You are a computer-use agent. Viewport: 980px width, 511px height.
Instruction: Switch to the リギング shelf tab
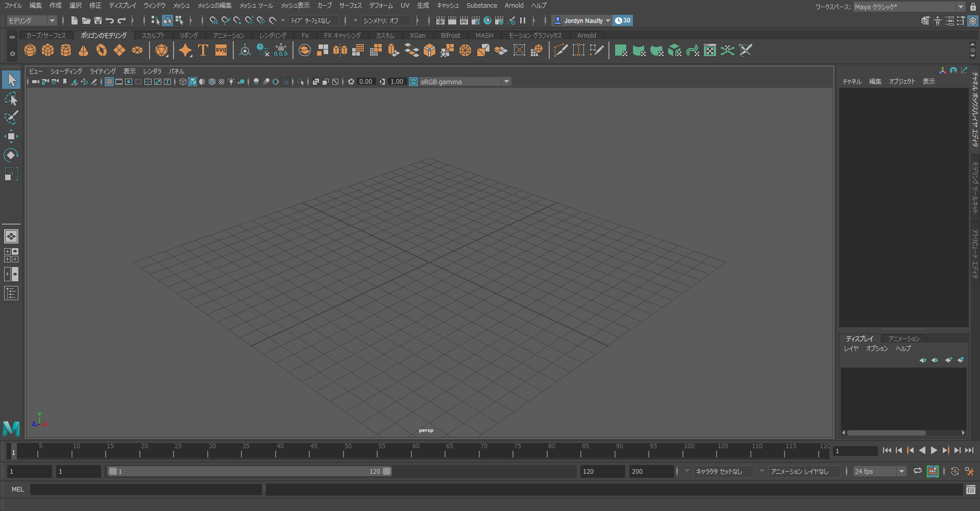click(188, 35)
